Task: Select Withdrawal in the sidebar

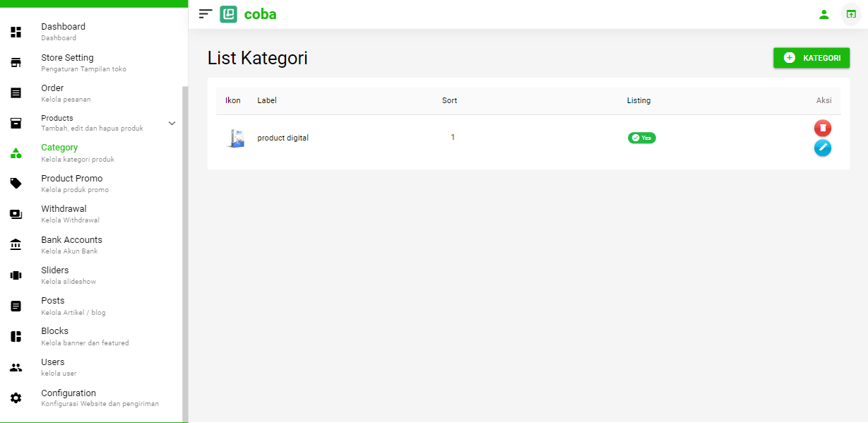Action: tap(64, 213)
